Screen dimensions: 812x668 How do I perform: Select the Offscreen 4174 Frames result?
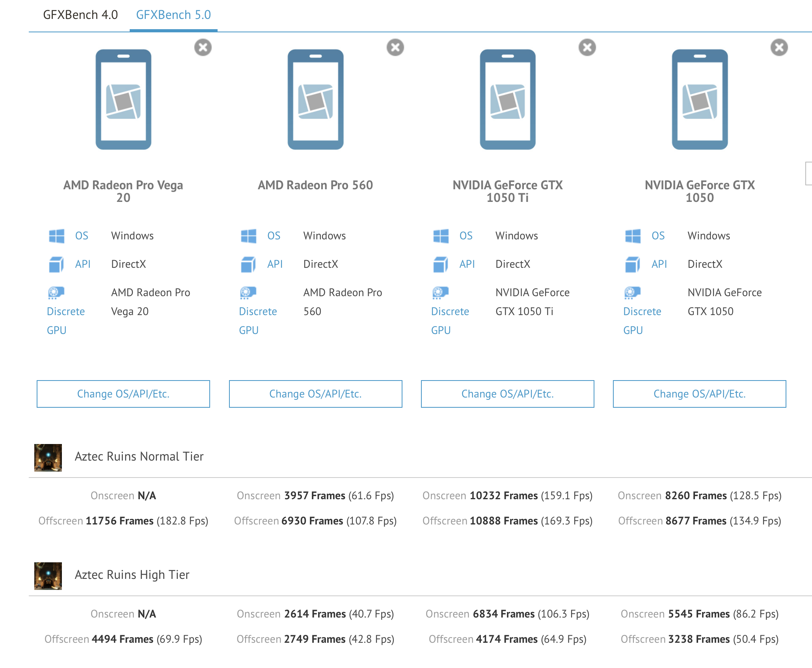tap(508, 639)
